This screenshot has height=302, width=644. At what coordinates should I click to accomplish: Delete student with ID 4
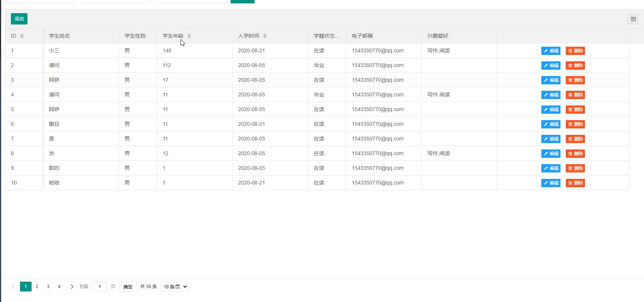coord(575,95)
